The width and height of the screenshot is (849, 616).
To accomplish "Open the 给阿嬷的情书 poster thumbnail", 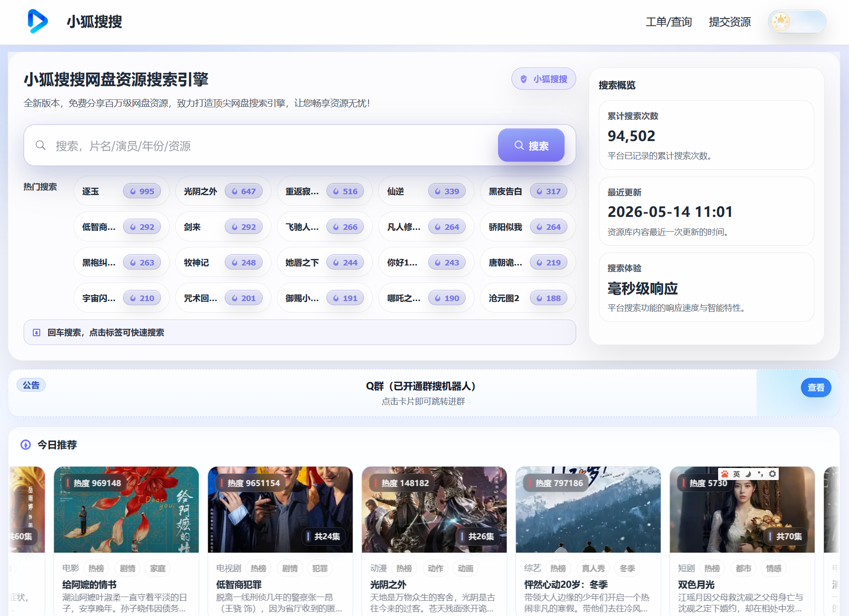I will pyautogui.click(x=126, y=510).
